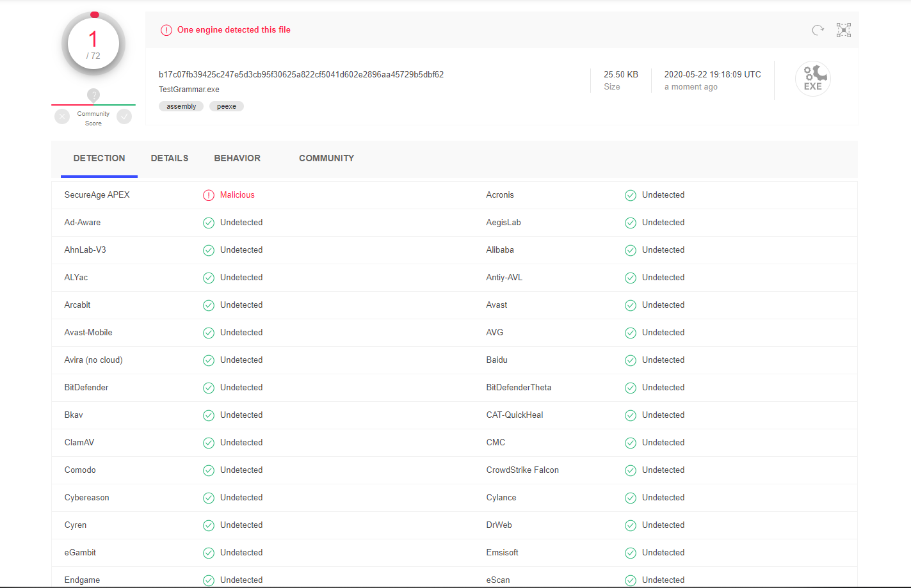The width and height of the screenshot is (911, 588).
Task: Select the COMMUNITY tab
Action: point(327,158)
